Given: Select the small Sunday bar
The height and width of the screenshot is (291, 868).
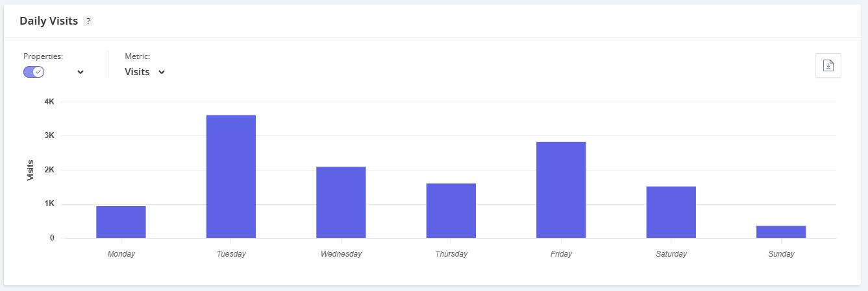Looking at the screenshot, I should tap(781, 232).
